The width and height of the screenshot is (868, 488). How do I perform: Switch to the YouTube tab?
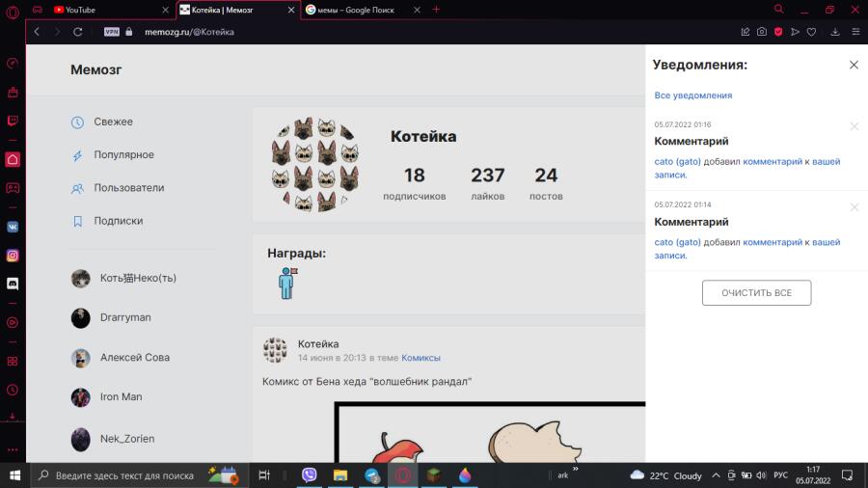pyautogui.click(x=111, y=10)
